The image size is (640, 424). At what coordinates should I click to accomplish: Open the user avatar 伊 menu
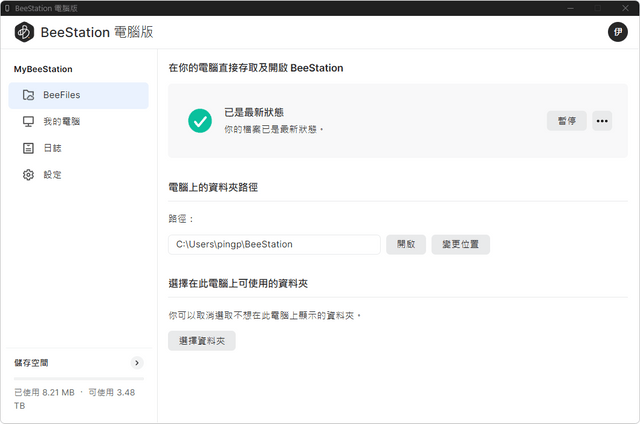618,32
